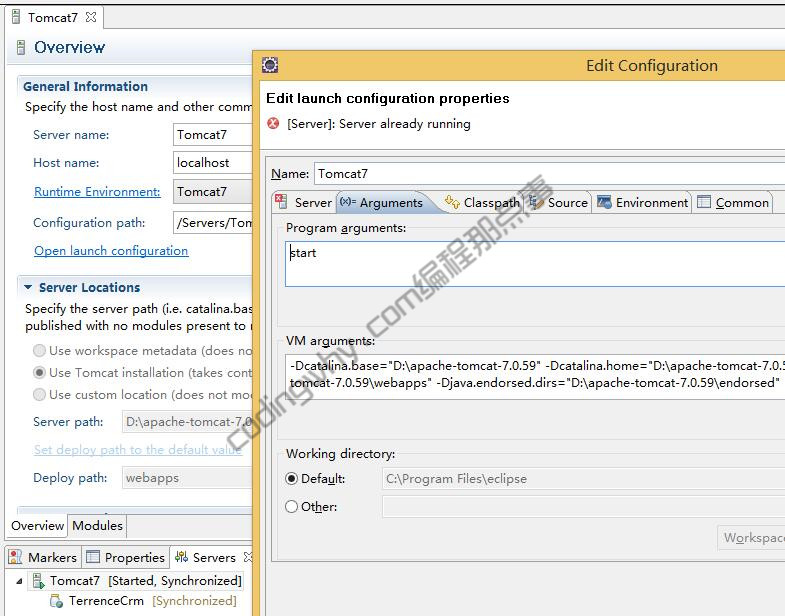785x616 pixels.
Task: Select Use custom location radio button
Action: coord(40,395)
